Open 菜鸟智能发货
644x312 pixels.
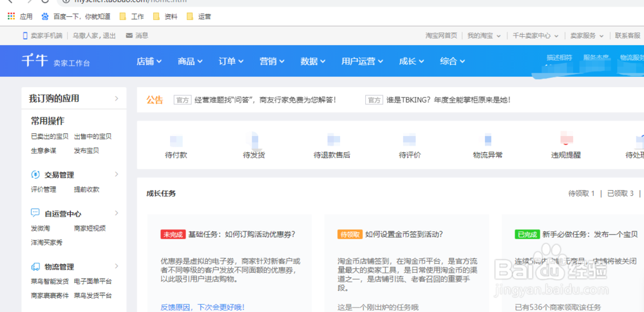[50, 281]
